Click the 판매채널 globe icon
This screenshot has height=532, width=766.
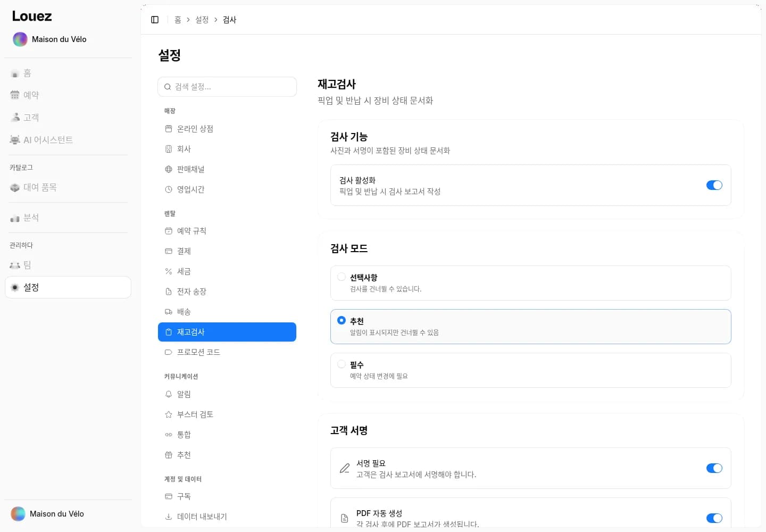coord(169,169)
